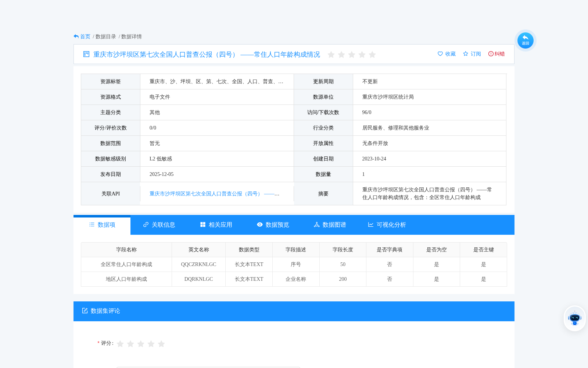Go to 首页 via breadcrumb
588x368 pixels.
(x=85, y=36)
